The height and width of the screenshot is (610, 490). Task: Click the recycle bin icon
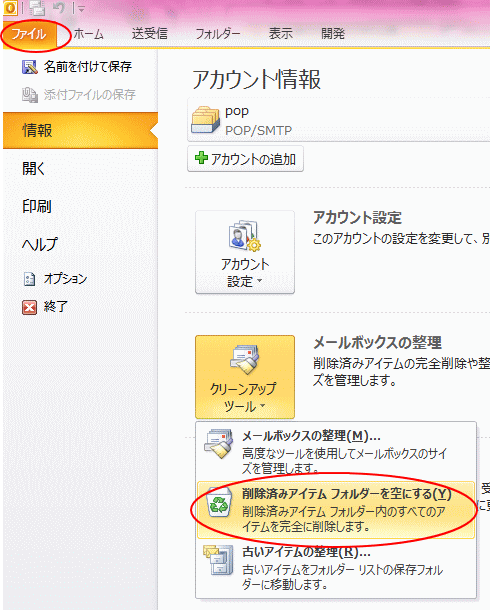(x=219, y=503)
